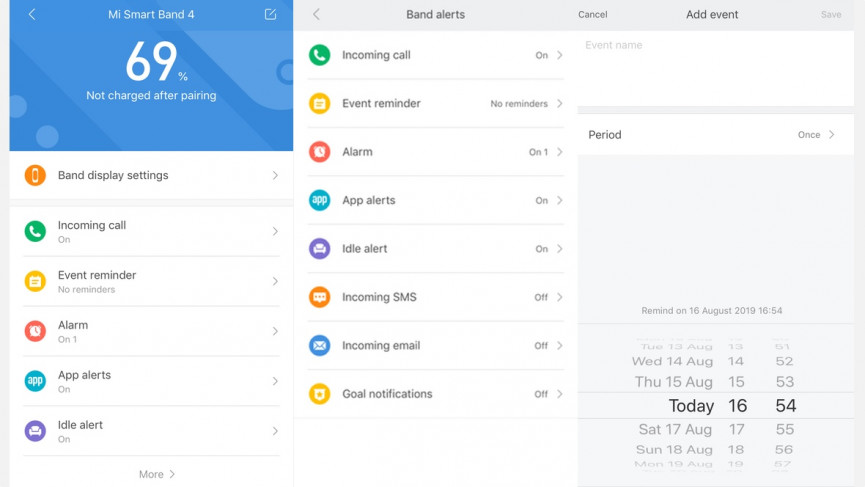The height and width of the screenshot is (487, 865).
Task: Open App alerts label in Band alerts
Action: pos(369,200)
